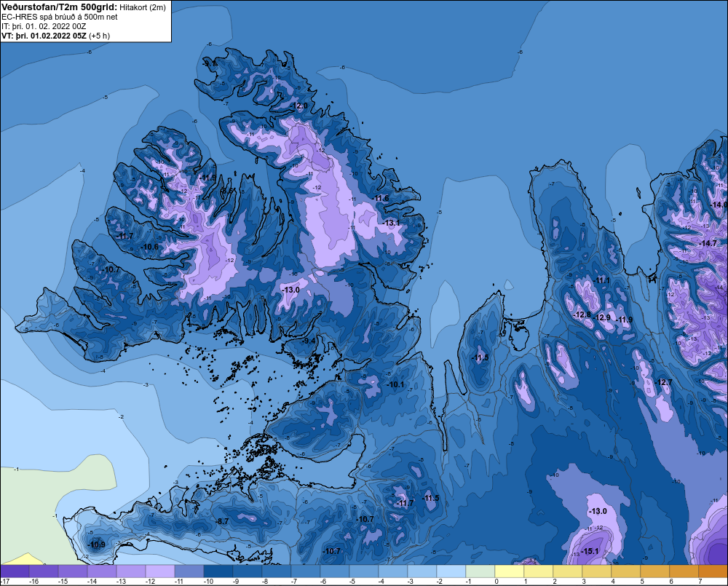Click the -10.1 temperature value
728x586 pixels.
pyautogui.click(x=395, y=384)
